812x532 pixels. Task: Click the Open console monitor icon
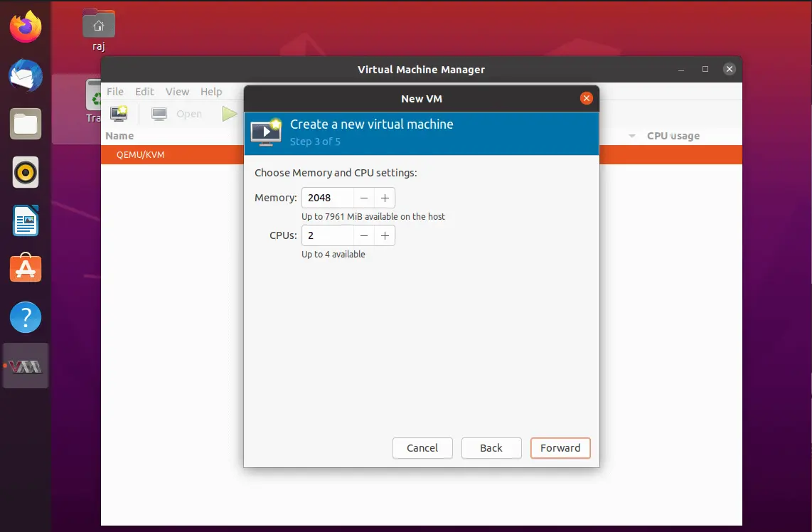click(x=159, y=114)
